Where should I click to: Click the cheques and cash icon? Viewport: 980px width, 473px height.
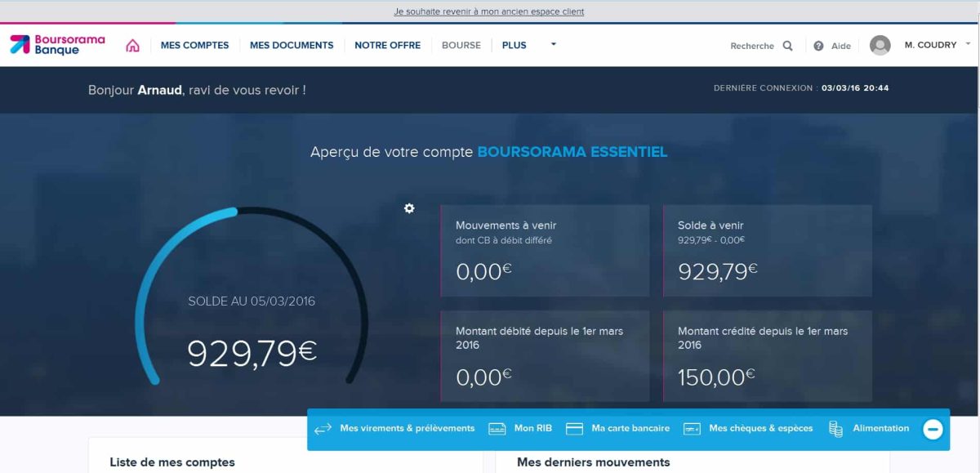(x=692, y=429)
